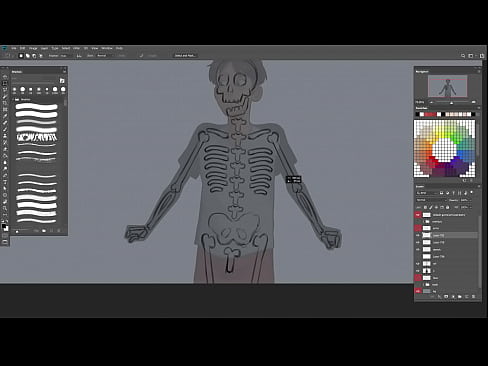Open the Image menu
The width and height of the screenshot is (488, 366).
tap(33, 48)
